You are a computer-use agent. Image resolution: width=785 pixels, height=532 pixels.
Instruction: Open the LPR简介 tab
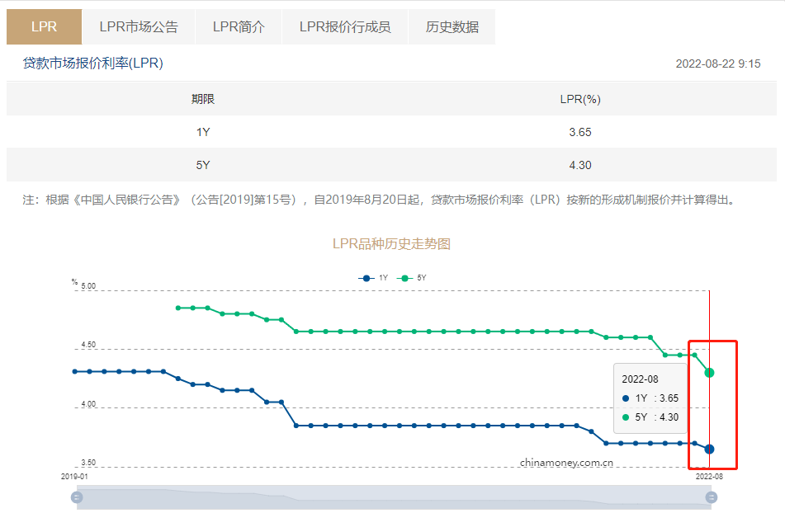[239, 26]
